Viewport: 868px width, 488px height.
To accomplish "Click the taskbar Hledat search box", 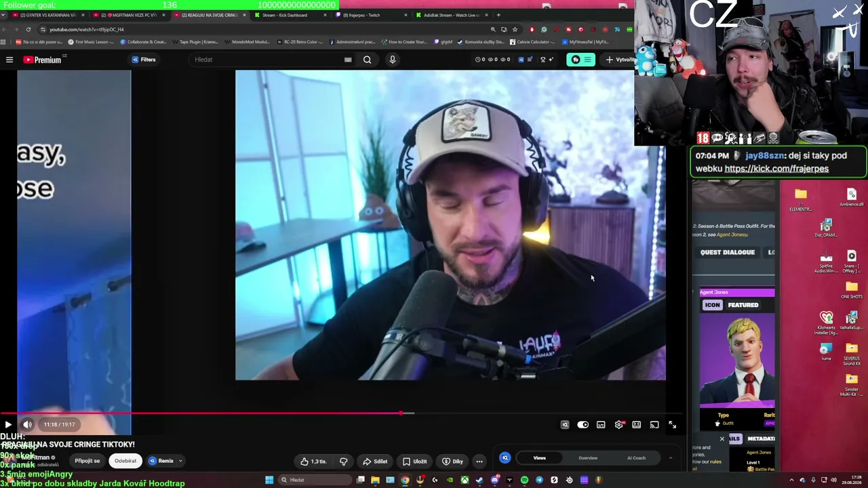I will click(315, 481).
